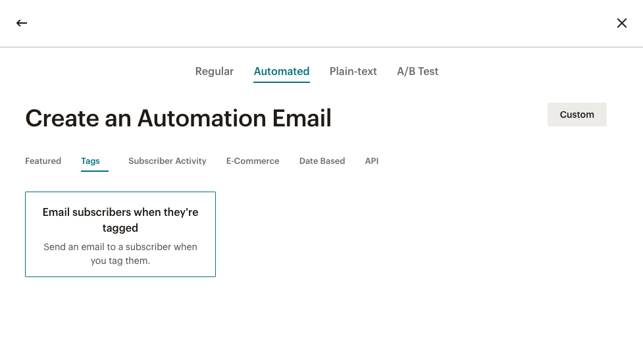Click the 'Send an email to a subscriber' description
Viewport: 643px width, 364px height.
[120, 253]
